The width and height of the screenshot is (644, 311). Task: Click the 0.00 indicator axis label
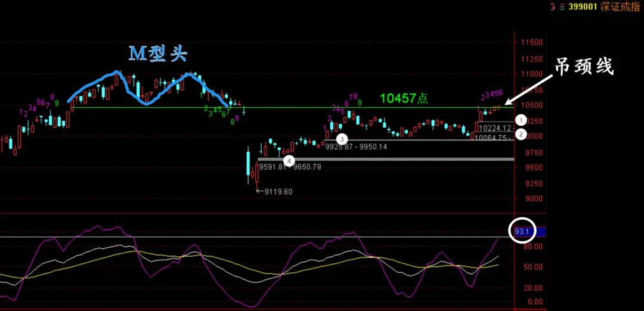pos(535,302)
